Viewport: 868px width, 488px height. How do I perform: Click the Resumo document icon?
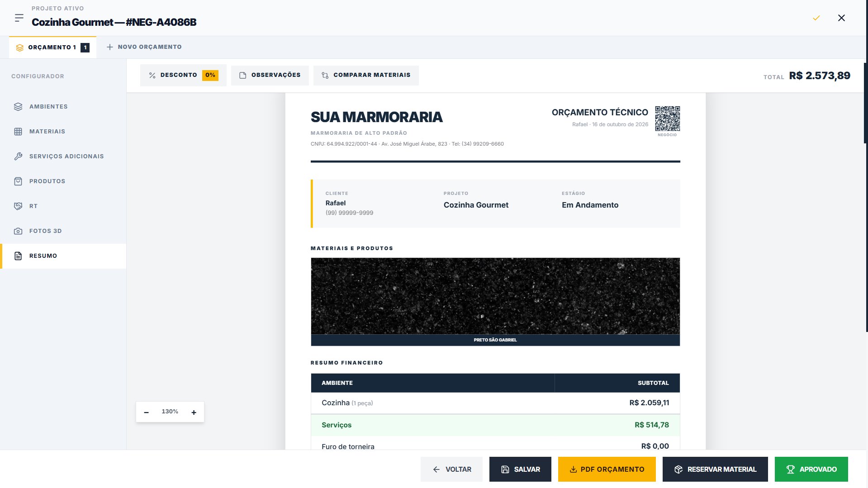click(18, 256)
